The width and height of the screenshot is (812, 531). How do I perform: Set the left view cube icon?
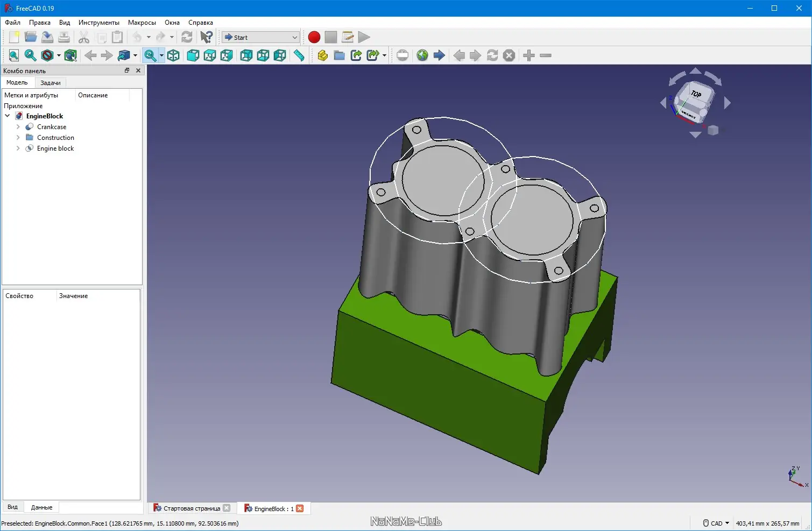coord(280,55)
